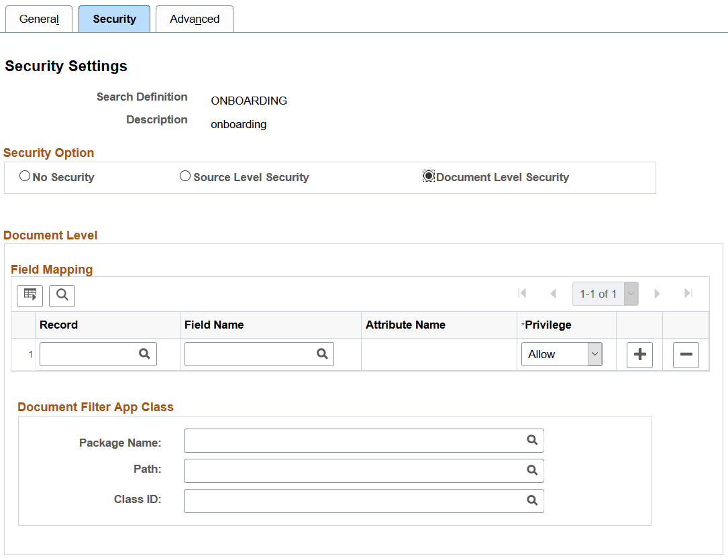Viewport: 728px width, 560px height.
Task: Click the next page chevron in Field Mapping
Action: point(657,293)
